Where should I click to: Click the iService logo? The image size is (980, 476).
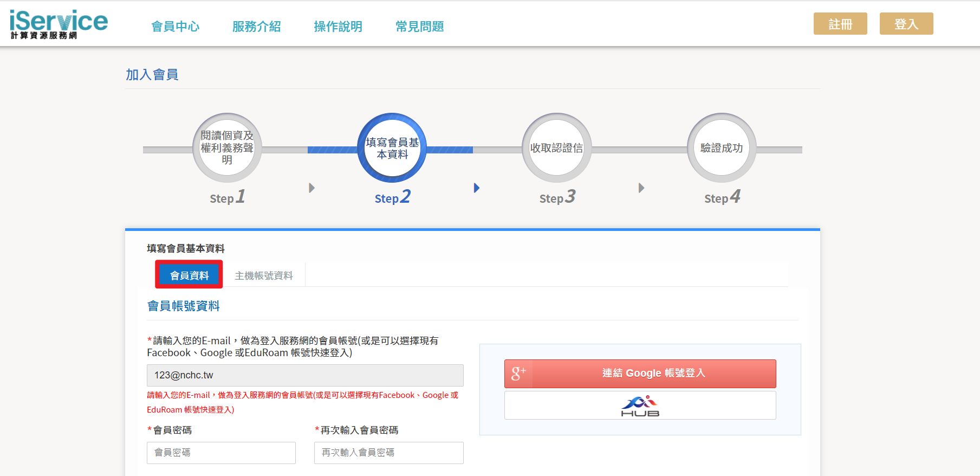[x=59, y=24]
